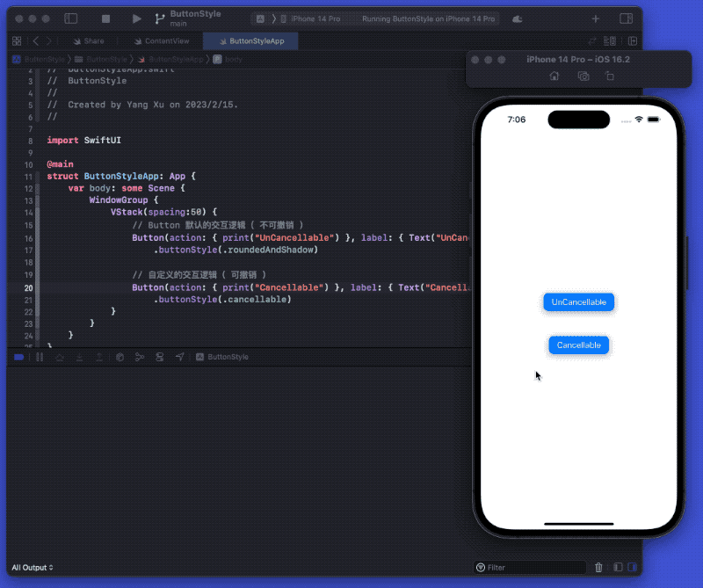Screen dimensions: 703x588
Task: Click line number 20 in the gutter
Action: 28,288
